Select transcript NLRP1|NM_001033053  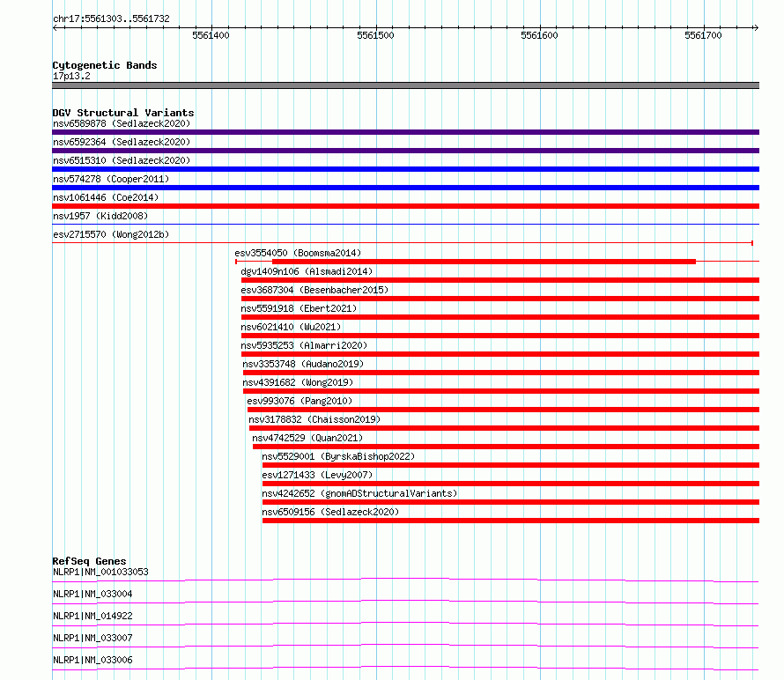point(100,572)
